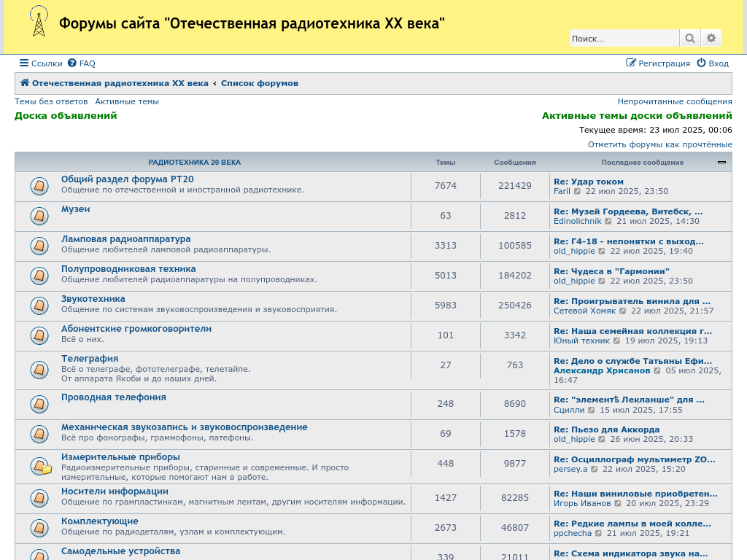Open the Список форумов breadcrumb
Screen dimensions: 747x560
(259, 83)
